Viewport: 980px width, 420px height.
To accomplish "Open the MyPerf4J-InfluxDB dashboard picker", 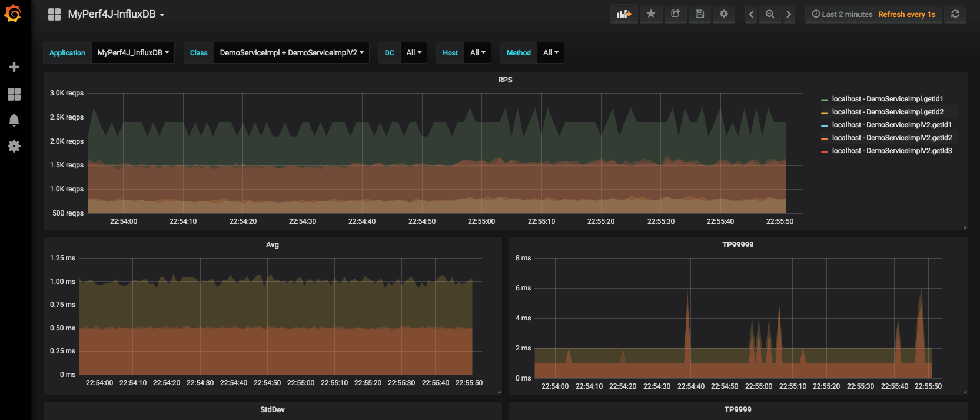I will [116, 14].
